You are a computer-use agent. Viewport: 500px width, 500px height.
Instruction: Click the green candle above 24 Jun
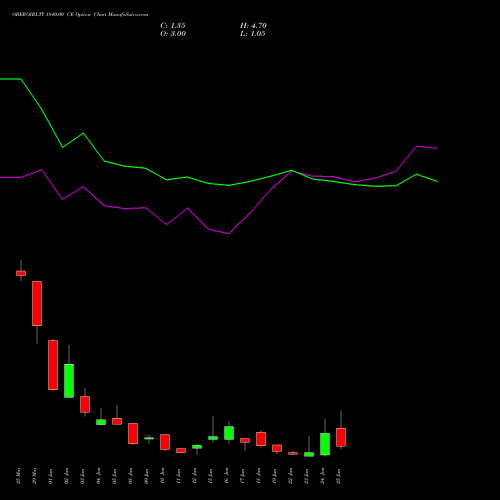point(325,444)
